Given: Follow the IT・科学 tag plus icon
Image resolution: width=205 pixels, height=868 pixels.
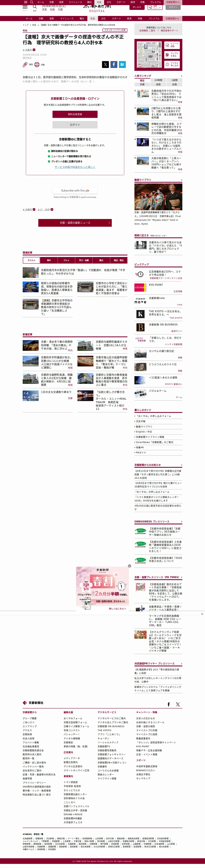Looking at the screenshot, I should tap(52, 210).
